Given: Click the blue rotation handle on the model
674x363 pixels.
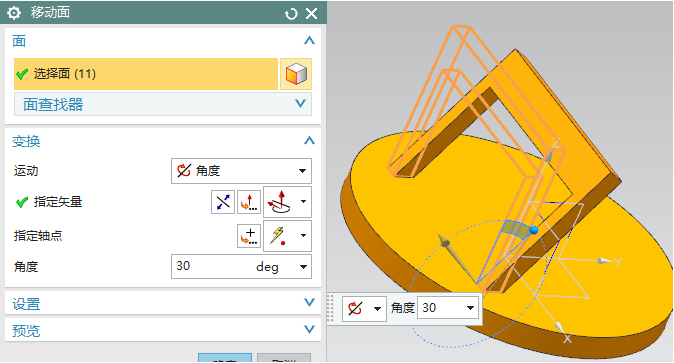Looking at the screenshot, I should tap(534, 230).
